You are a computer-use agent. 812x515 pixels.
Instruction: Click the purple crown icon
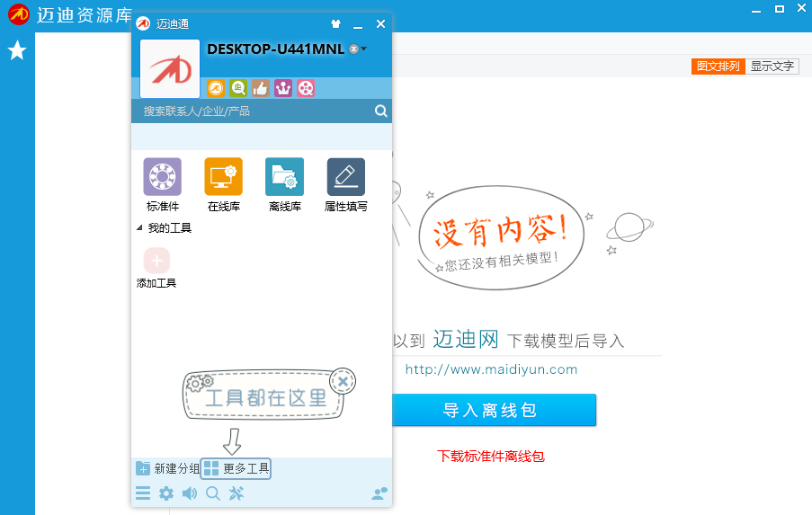283,88
